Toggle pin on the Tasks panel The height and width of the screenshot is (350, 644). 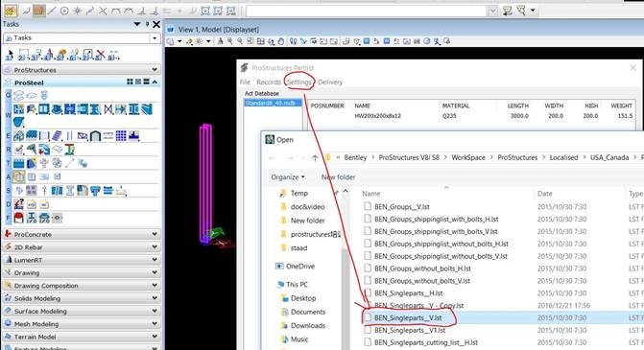coord(147,24)
